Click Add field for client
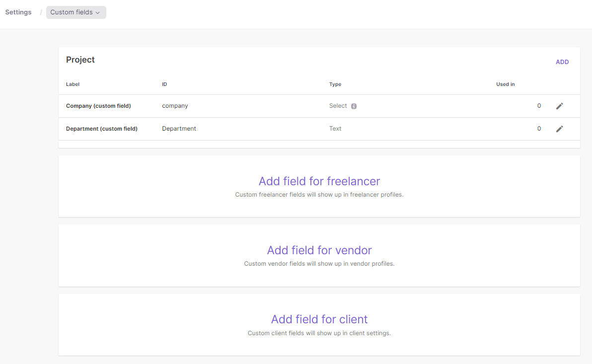The height and width of the screenshot is (364, 592). pos(319,319)
